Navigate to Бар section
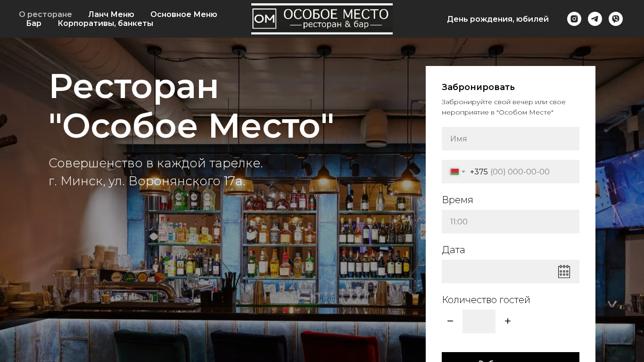 pyautogui.click(x=34, y=23)
